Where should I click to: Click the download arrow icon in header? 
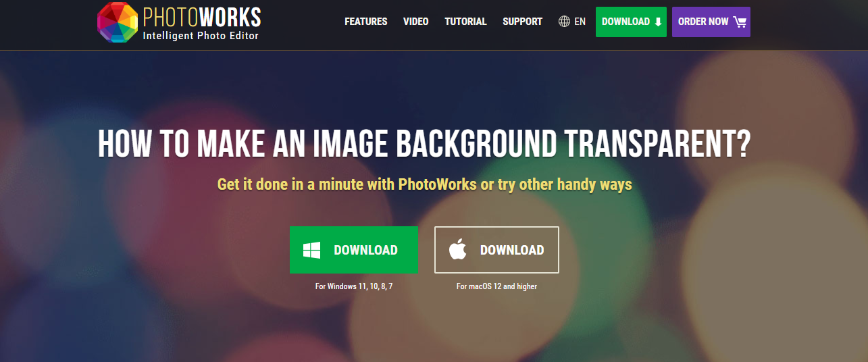pos(658,22)
